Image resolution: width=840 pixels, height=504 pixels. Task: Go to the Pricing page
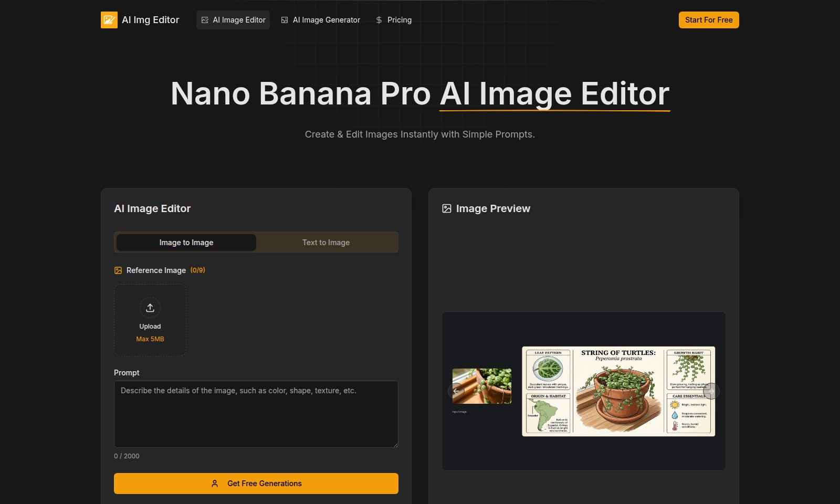point(393,20)
